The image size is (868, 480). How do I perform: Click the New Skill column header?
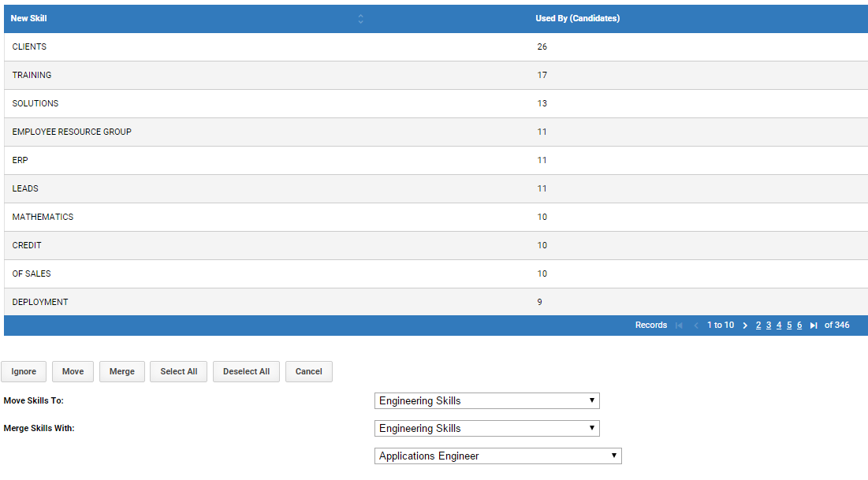point(29,18)
